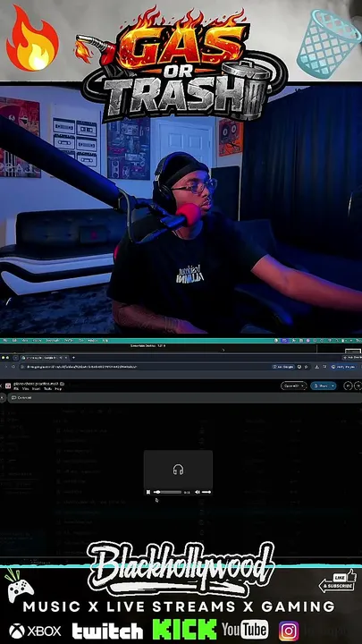Adjust the audio player's volume slider

(x=206, y=492)
